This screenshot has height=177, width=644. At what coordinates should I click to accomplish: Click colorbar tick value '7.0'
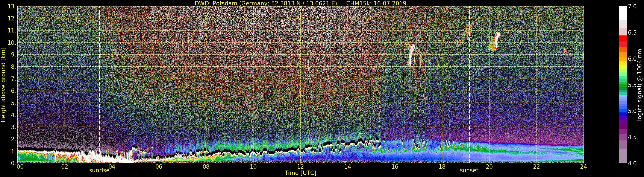(x=632, y=6)
